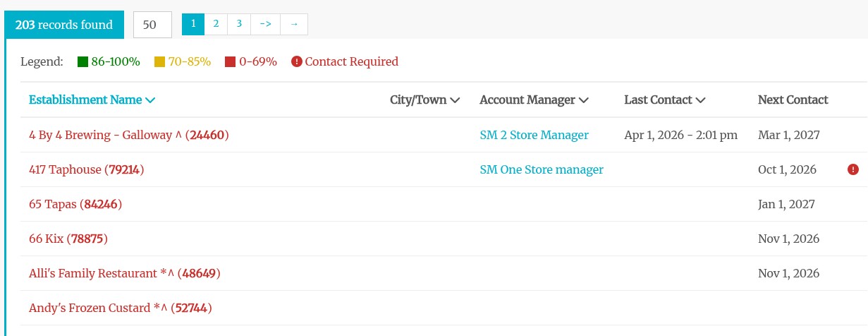Image resolution: width=868 pixels, height=336 pixels.
Task: Open the 417 Taphouse establishment link
Action: tap(87, 169)
